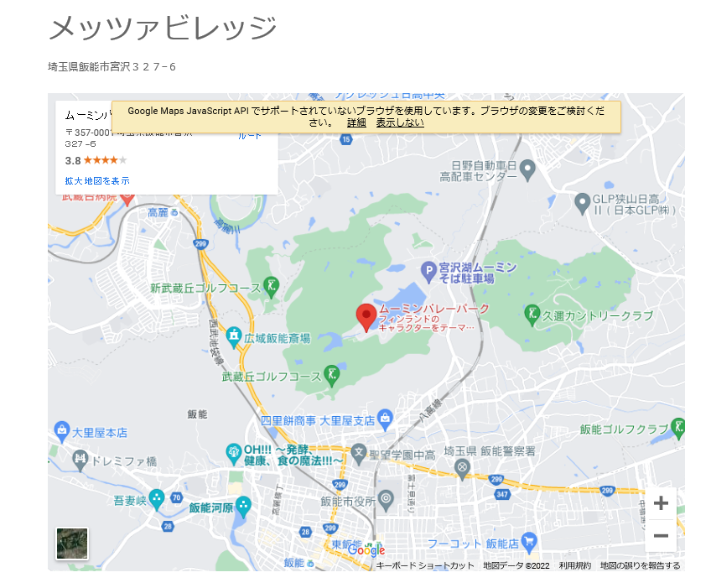
Task: Select the 日野自動車日高配車センター pin icon
Action: (x=527, y=170)
